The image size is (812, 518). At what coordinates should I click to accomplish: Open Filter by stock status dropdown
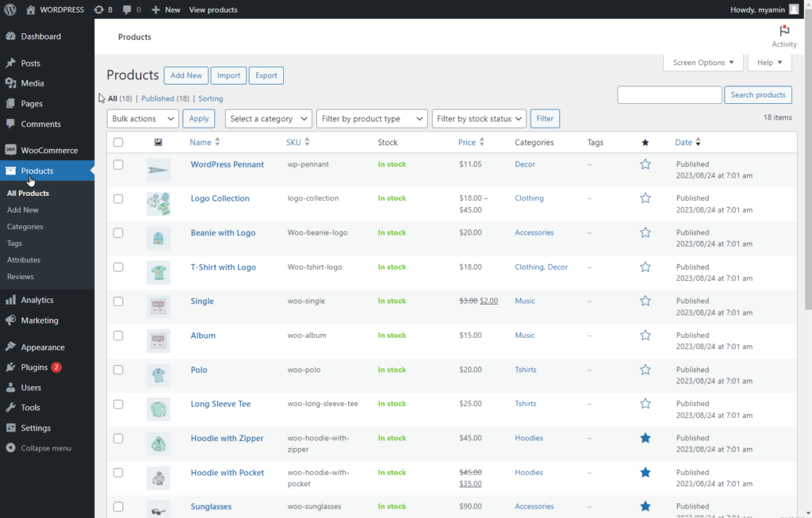(x=480, y=119)
